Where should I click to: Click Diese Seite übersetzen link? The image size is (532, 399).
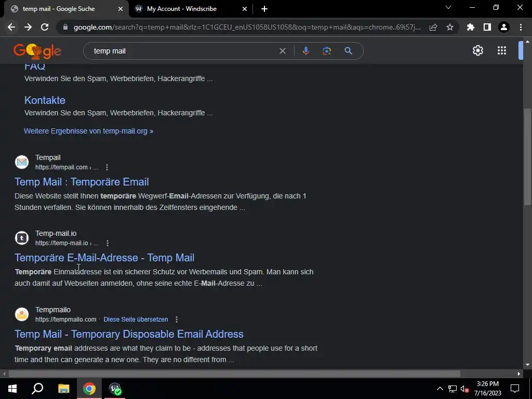136,320
